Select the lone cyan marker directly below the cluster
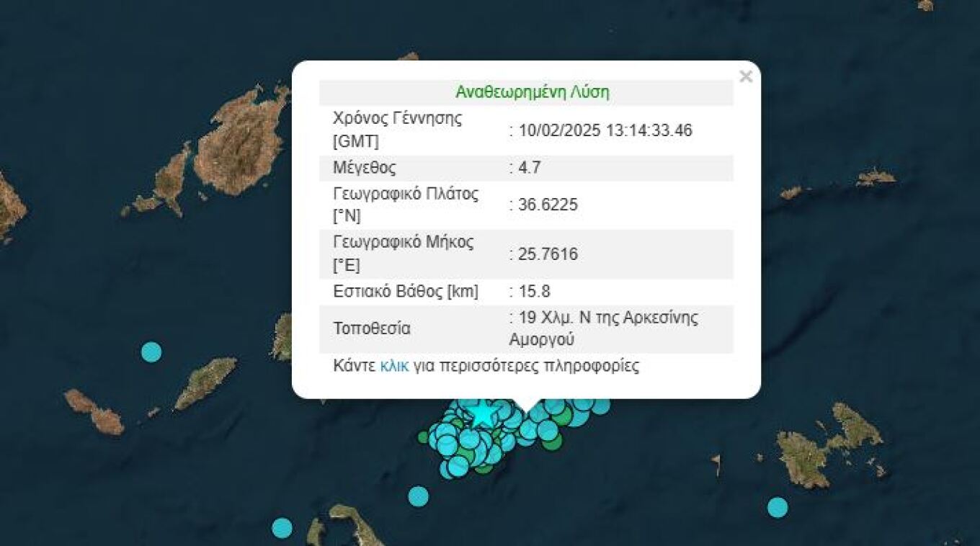Viewport: 980px width, 546px height. point(418,496)
